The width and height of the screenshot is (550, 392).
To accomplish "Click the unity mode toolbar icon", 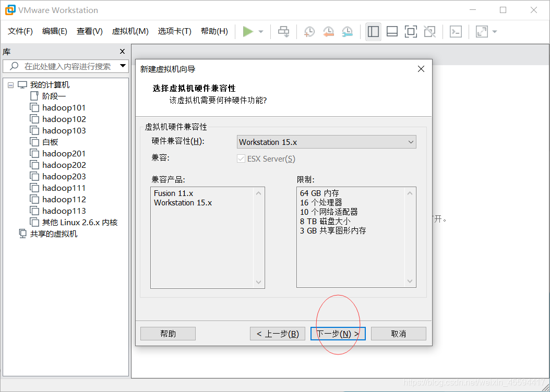I will tap(429, 31).
